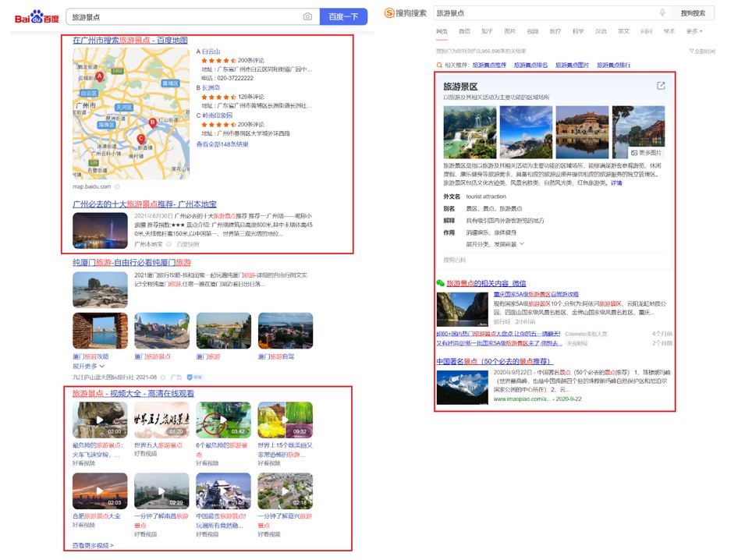Open 旅游景点 - 视频大全 heading link
This screenshot has width=738, height=560.
click(133, 393)
